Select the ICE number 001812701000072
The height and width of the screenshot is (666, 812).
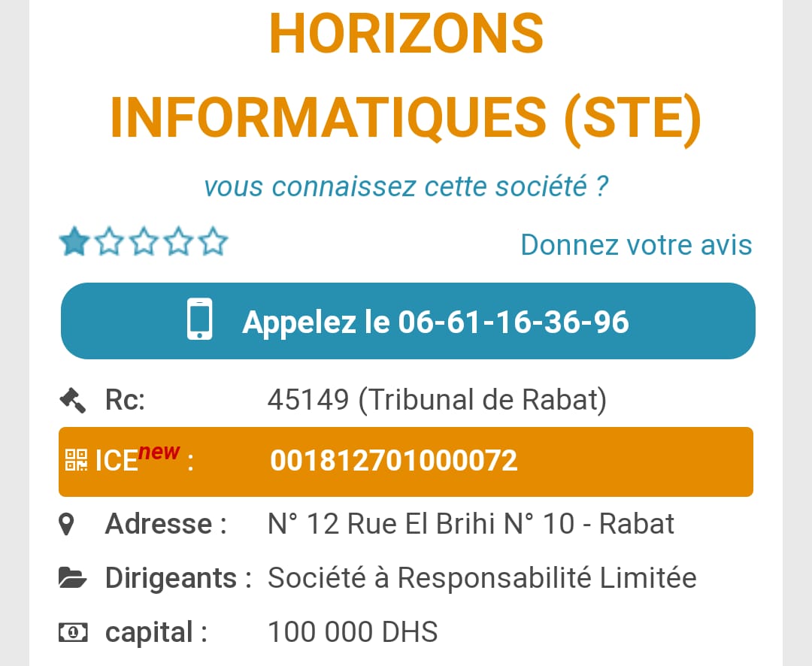(x=394, y=461)
